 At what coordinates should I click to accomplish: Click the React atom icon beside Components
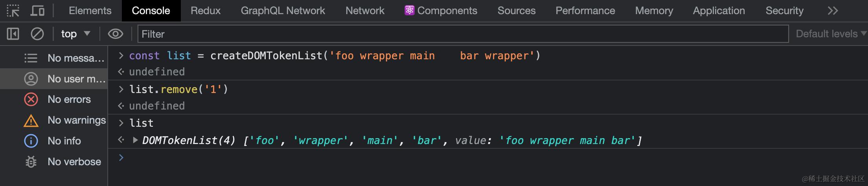tap(409, 10)
